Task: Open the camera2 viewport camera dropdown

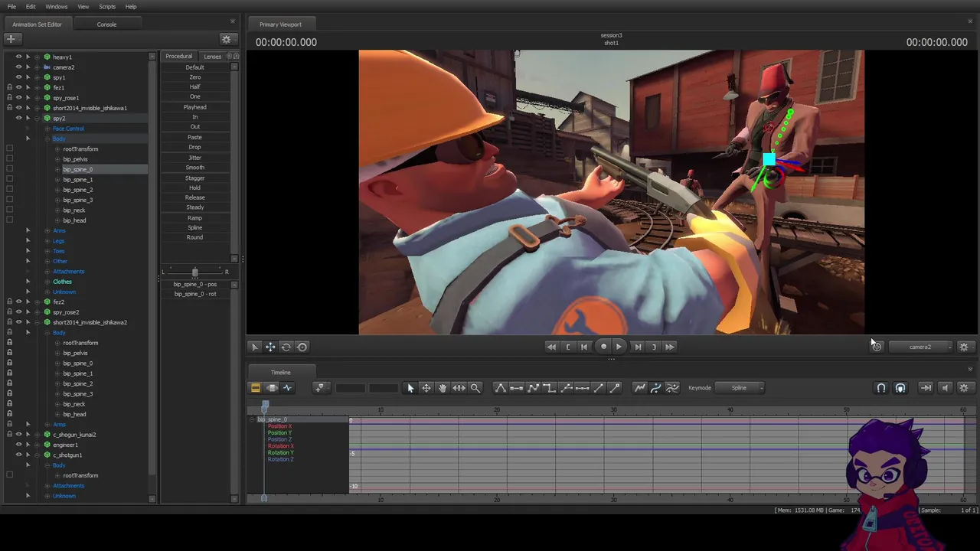Action: (921, 347)
